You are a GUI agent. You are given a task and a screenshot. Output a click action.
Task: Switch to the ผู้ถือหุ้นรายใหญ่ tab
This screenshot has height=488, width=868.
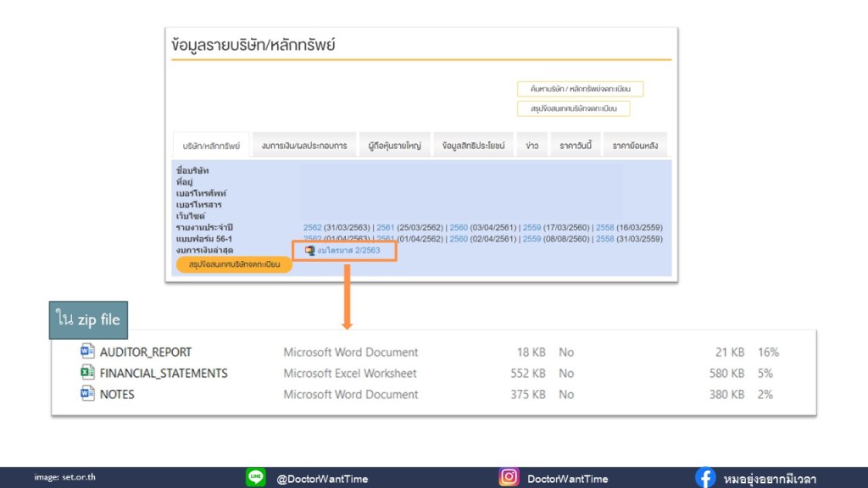(x=395, y=146)
